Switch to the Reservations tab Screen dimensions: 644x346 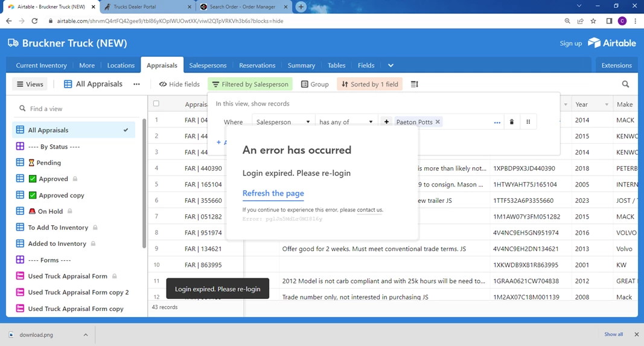[x=257, y=65]
